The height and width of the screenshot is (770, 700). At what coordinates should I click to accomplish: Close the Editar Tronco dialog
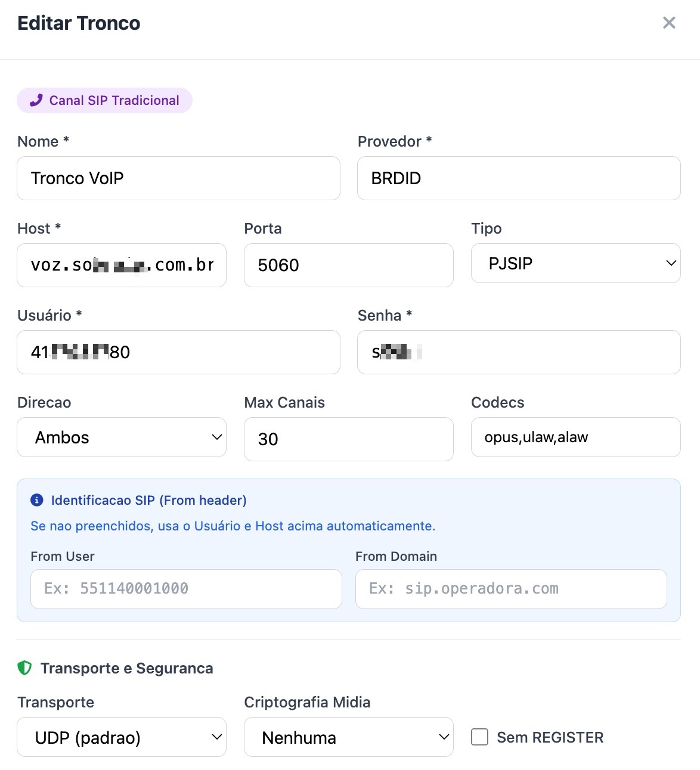pos(669,23)
